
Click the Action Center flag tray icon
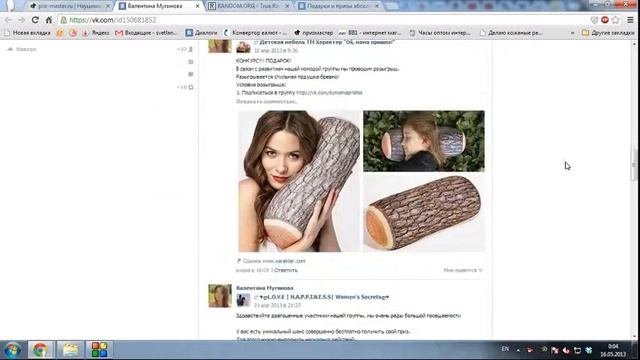(x=554, y=350)
